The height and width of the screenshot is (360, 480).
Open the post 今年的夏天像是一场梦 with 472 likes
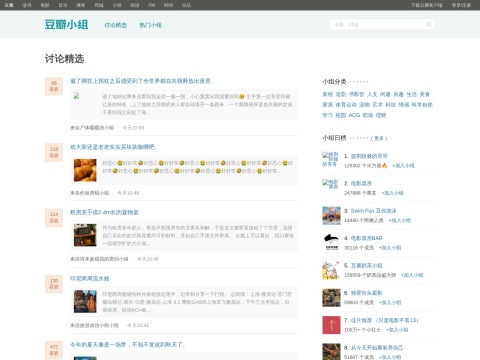[x=127, y=344]
